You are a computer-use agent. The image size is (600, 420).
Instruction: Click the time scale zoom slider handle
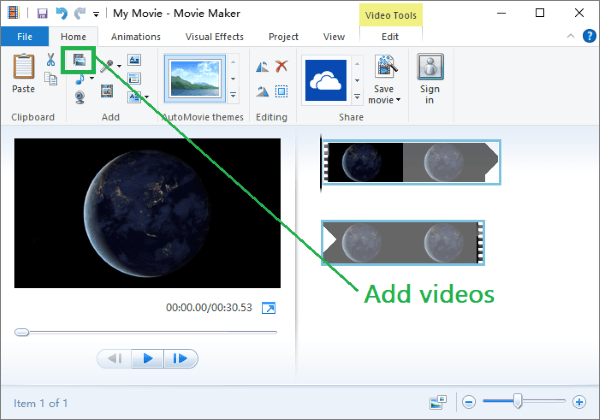pyautogui.click(x=517, y=401)
